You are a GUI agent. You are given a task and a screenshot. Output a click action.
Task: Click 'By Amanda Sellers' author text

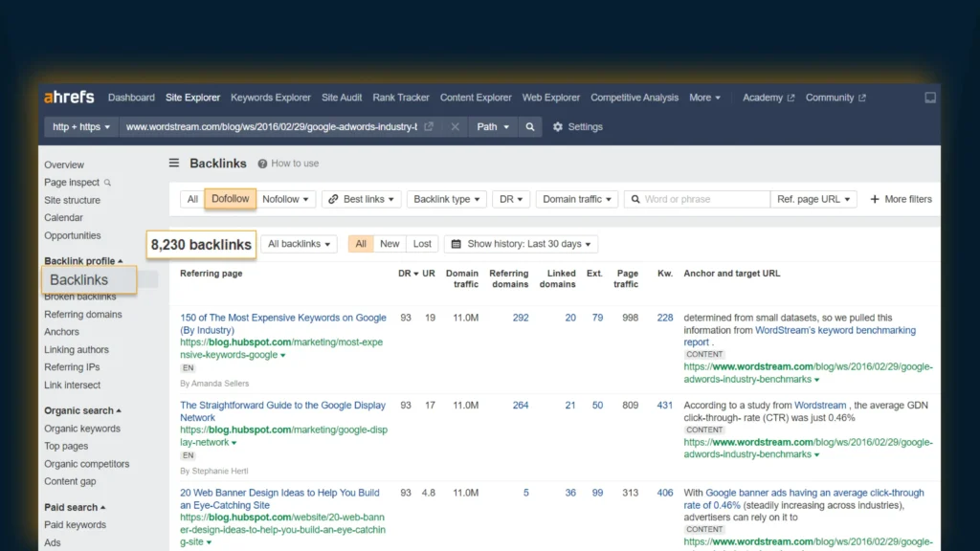coord(214,384)
